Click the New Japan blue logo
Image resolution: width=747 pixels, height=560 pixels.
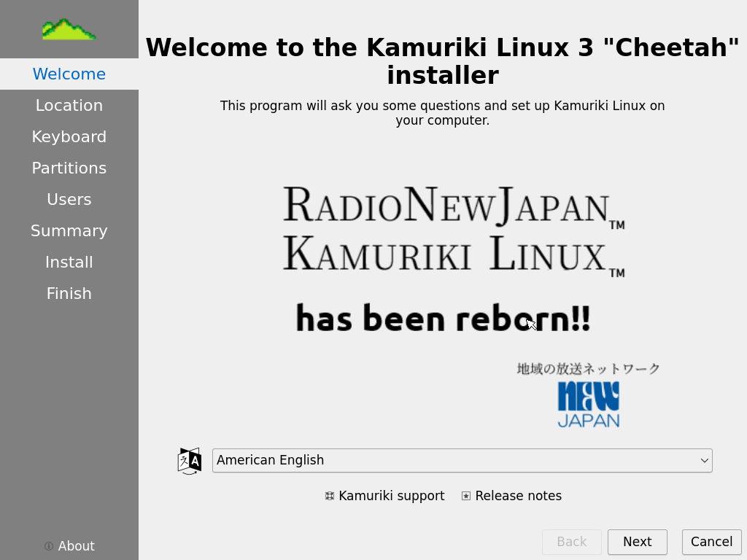(x=589, y=404)
